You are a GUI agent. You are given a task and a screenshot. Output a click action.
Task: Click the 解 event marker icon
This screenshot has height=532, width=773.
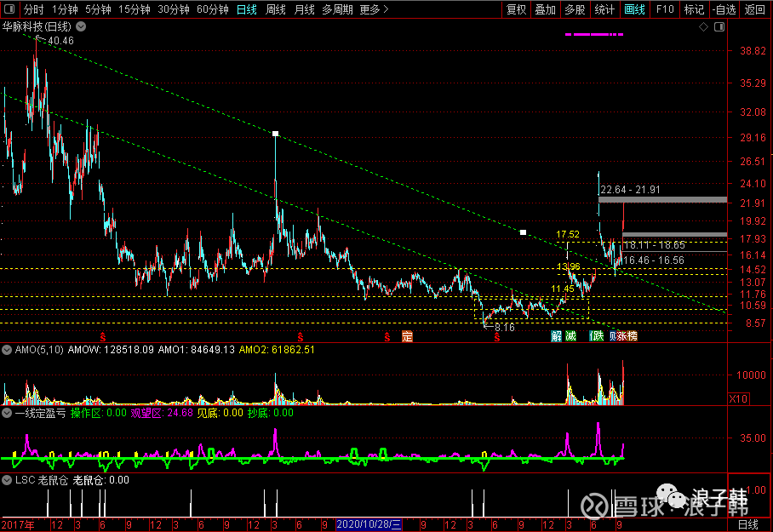(557, 336)
